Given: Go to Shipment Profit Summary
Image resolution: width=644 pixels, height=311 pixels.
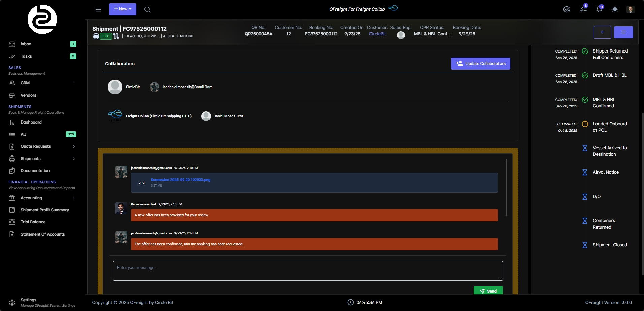Looking at the screenshot, I should point(44,210).
